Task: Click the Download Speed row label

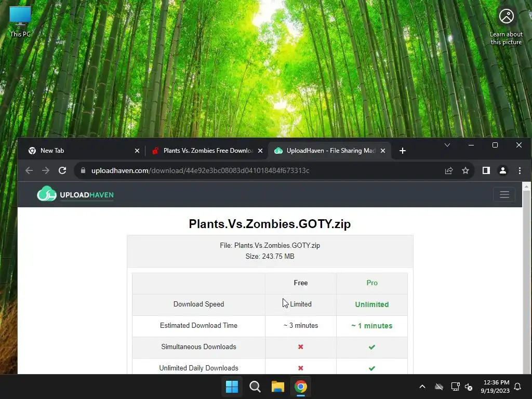Action: [198, 304]
